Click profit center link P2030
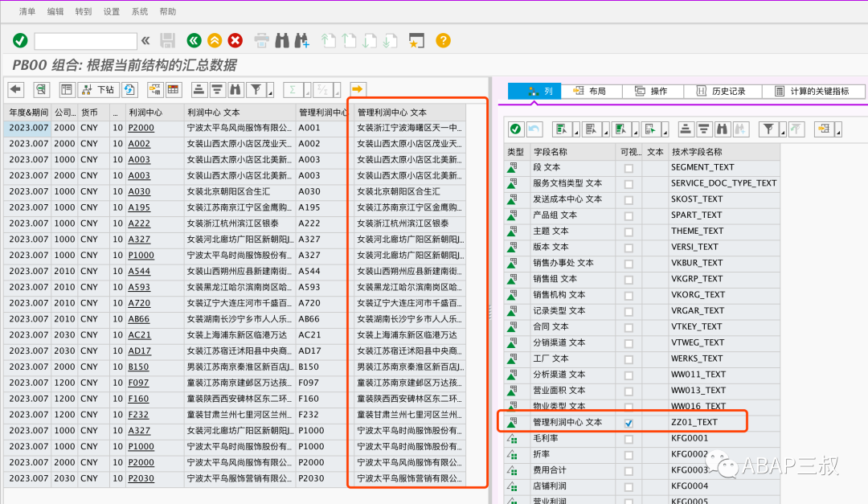This screenshot has width=868, height=504. [x=141, y=478]
